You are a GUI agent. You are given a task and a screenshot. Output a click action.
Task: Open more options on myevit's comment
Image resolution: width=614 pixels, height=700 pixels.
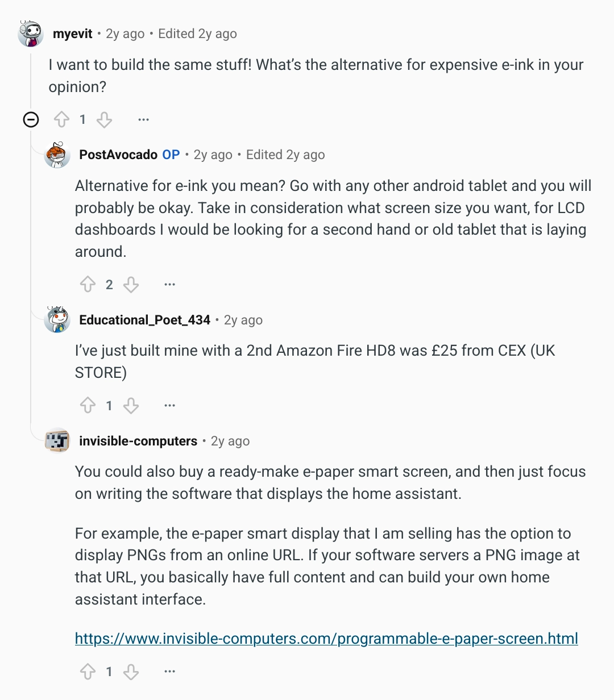point(143,120)
